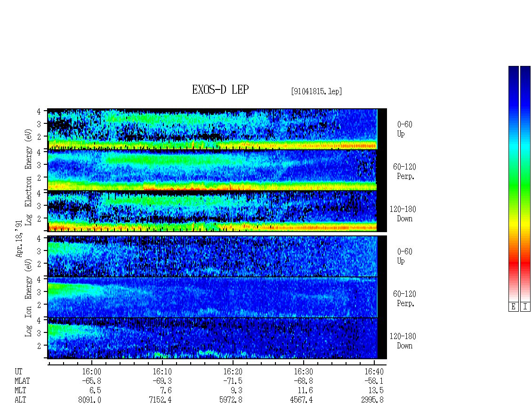This screenshot has height=412, width=532.
Task: Click the Log Electron Energy (eV) axis label
Action: point(28,177)
